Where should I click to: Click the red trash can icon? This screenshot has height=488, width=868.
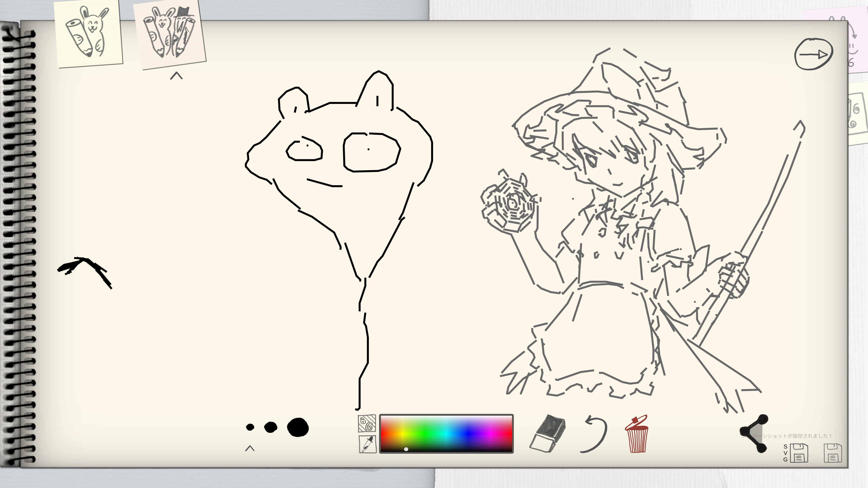tap(637, 434)
